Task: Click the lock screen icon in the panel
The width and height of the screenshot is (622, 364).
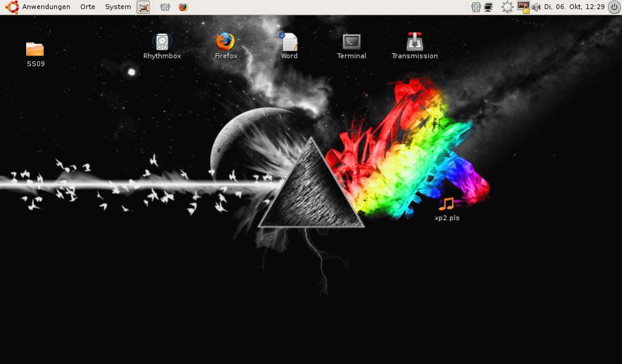Action: tap(524, 7)
